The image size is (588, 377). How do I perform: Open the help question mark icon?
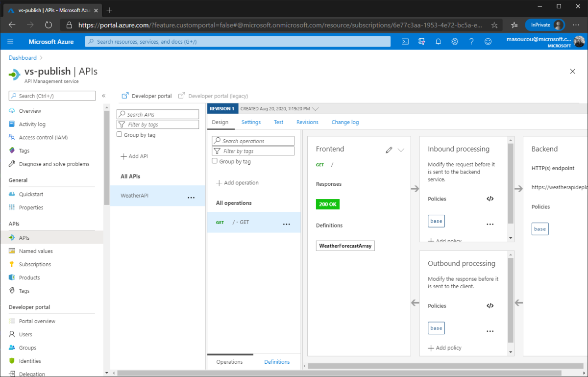click(471, 42)
